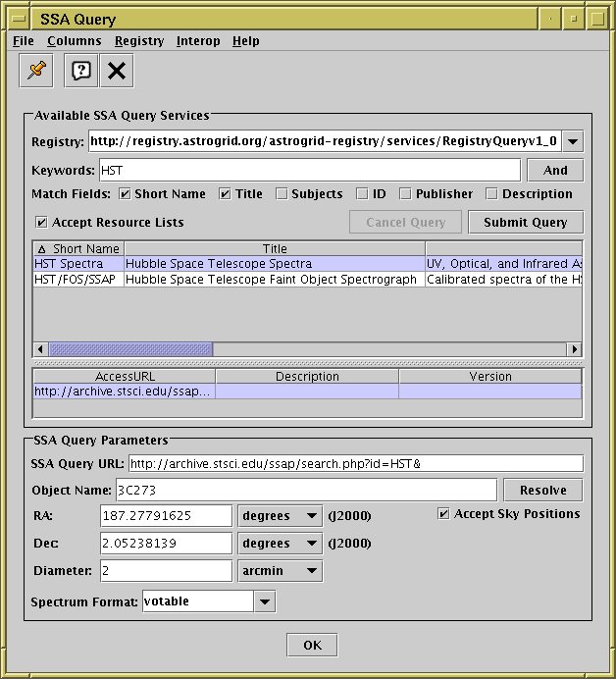Screen dimensions: 616x679
Task: Open the Interop menu
Action: click(x=198, y=41)
